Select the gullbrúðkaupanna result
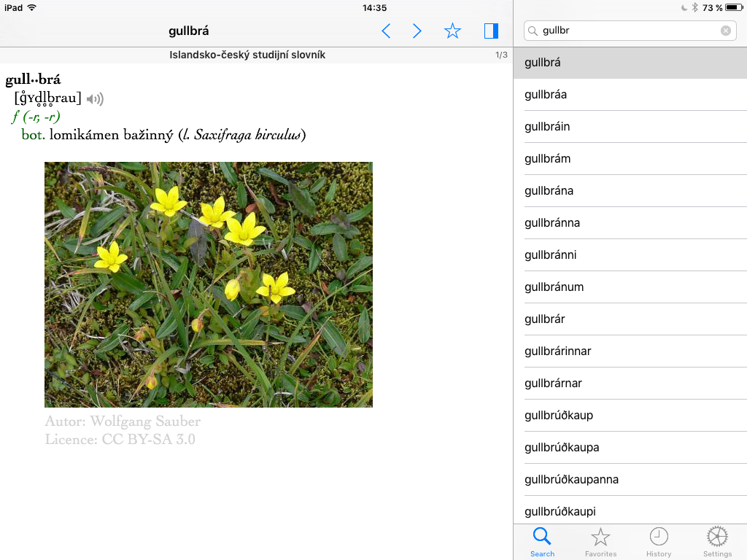This screenshot has height=560, width=747. pyautogui.click(x=630, y=480)
